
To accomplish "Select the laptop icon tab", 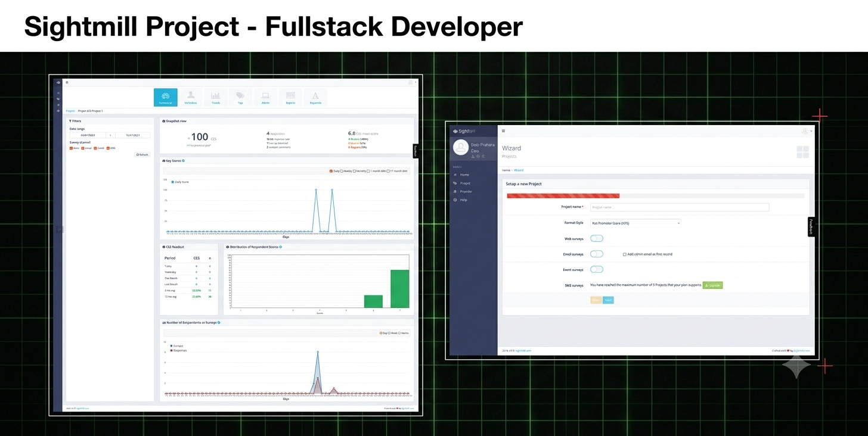I will (x=265, y=98).
